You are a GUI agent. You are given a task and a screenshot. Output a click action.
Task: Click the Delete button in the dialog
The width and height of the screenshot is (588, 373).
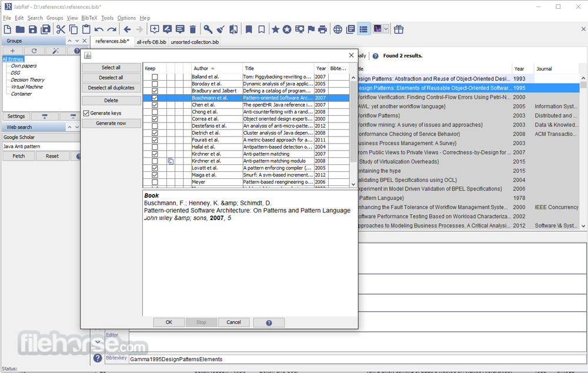[x=111, y=101]
